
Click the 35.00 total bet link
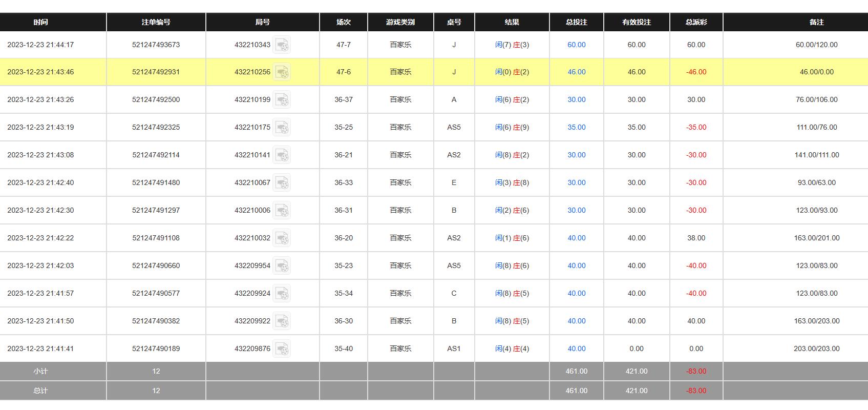576,128
